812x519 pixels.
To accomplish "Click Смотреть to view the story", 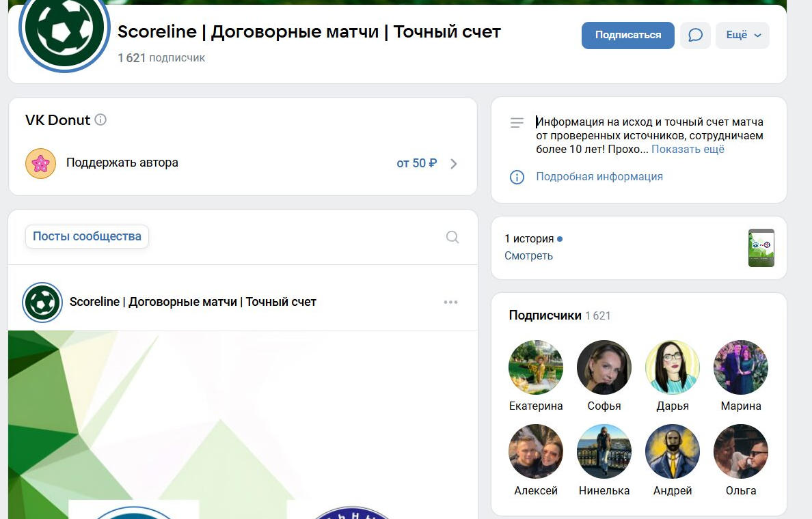I will (528, 255).
